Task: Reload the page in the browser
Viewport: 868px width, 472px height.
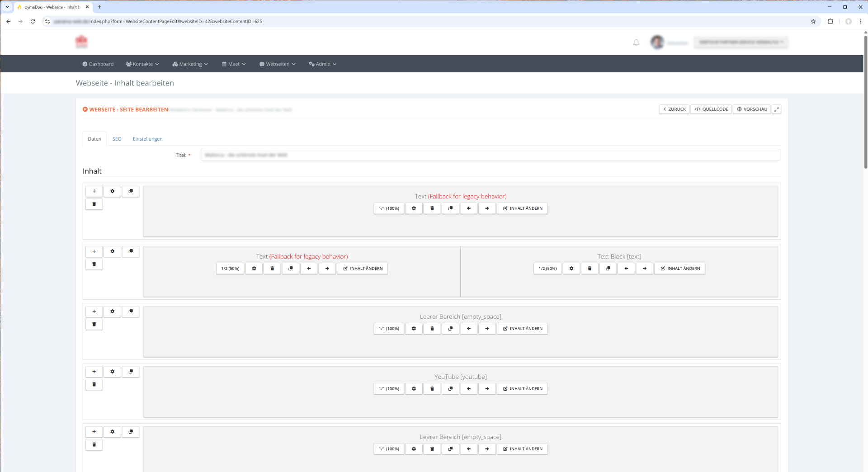Action: 33,21
